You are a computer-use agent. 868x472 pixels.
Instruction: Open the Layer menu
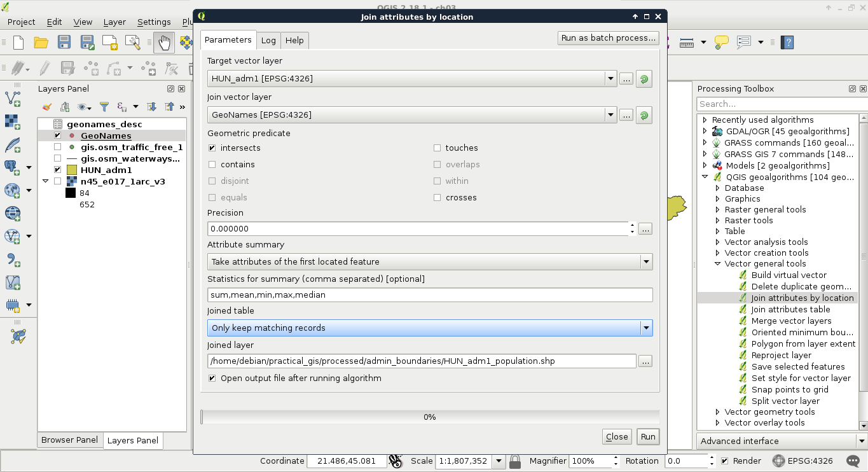[114, 22]
